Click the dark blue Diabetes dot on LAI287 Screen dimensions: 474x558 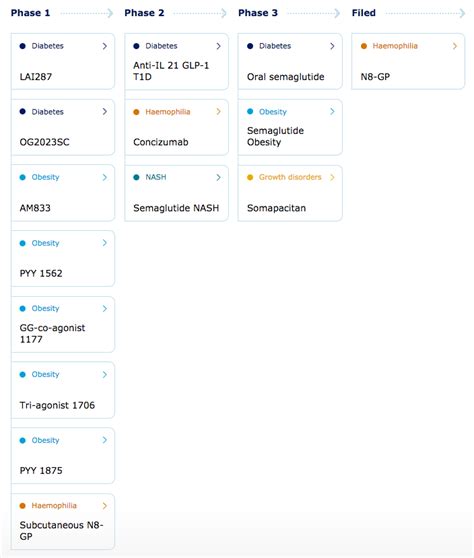[22, 46]
